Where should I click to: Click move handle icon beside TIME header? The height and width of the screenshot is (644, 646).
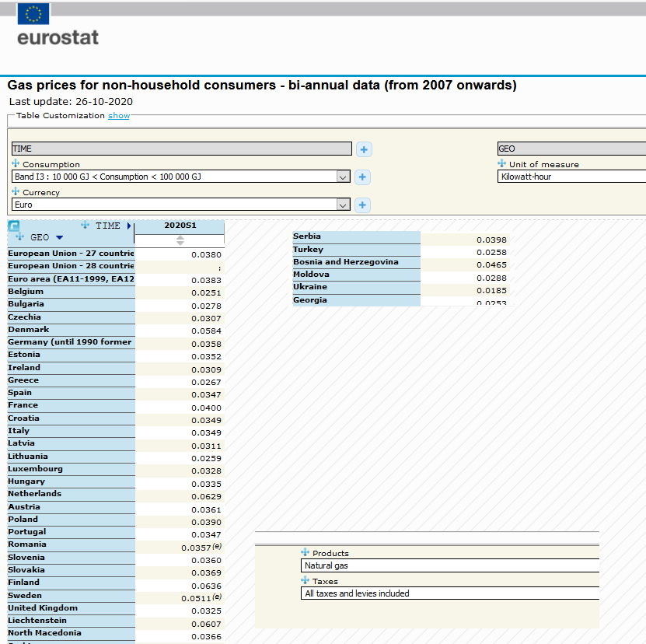(85, 225)
